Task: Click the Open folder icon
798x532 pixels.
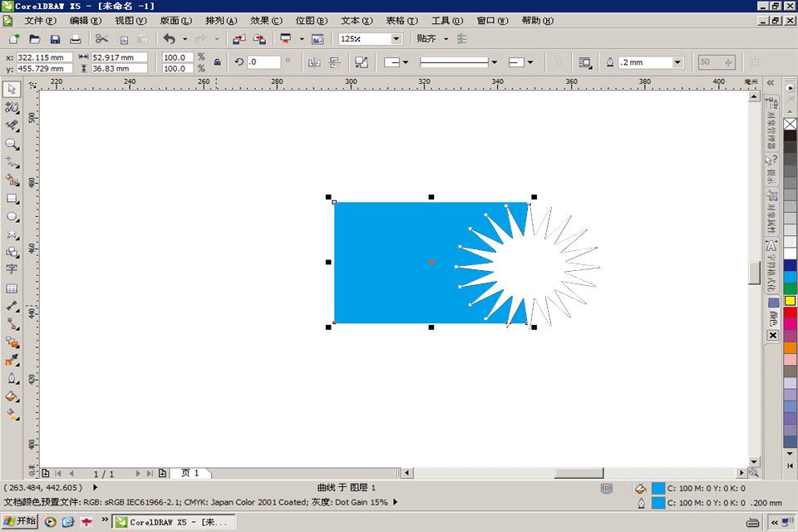Action: click(x=35, y=39)
